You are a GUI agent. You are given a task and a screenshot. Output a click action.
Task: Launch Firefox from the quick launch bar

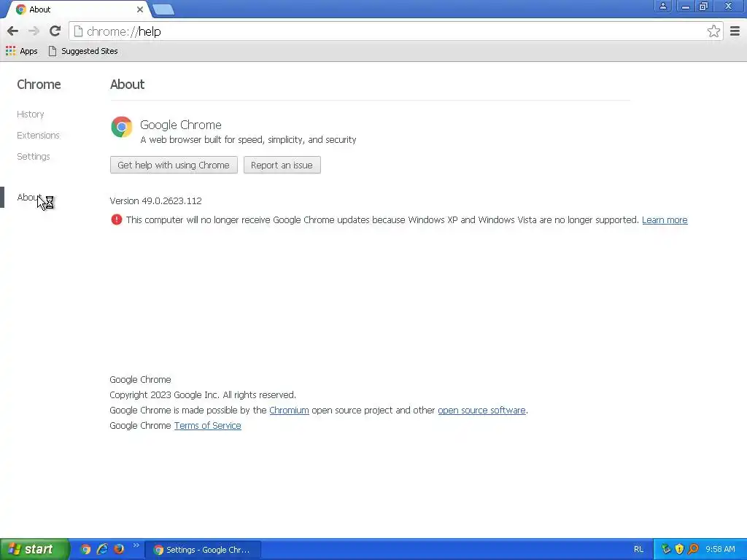click(x=119, y=550)
